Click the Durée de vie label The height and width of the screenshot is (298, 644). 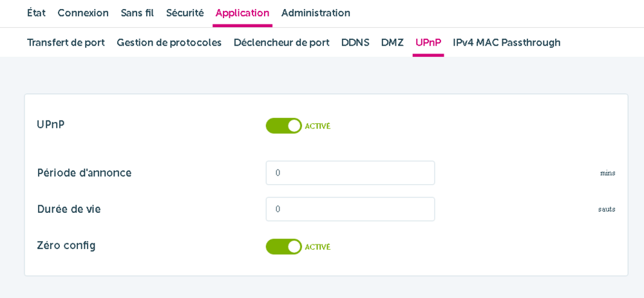pos(69,209)
